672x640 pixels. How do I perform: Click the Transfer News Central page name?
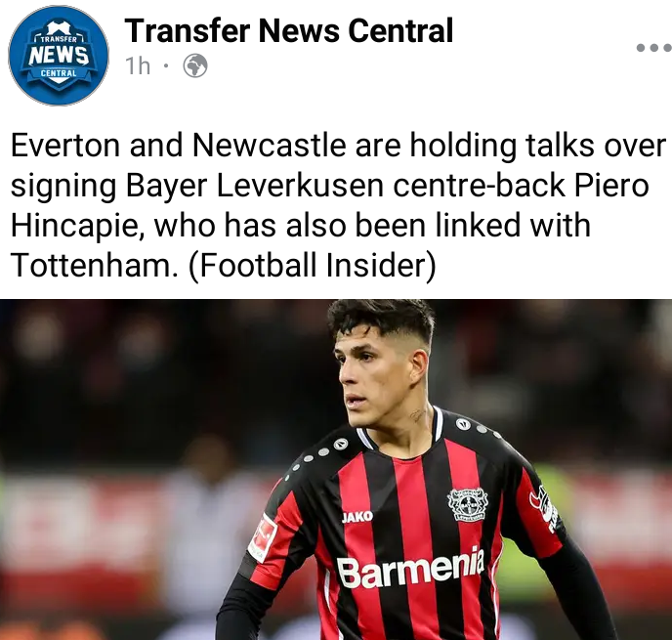point(288,31)
